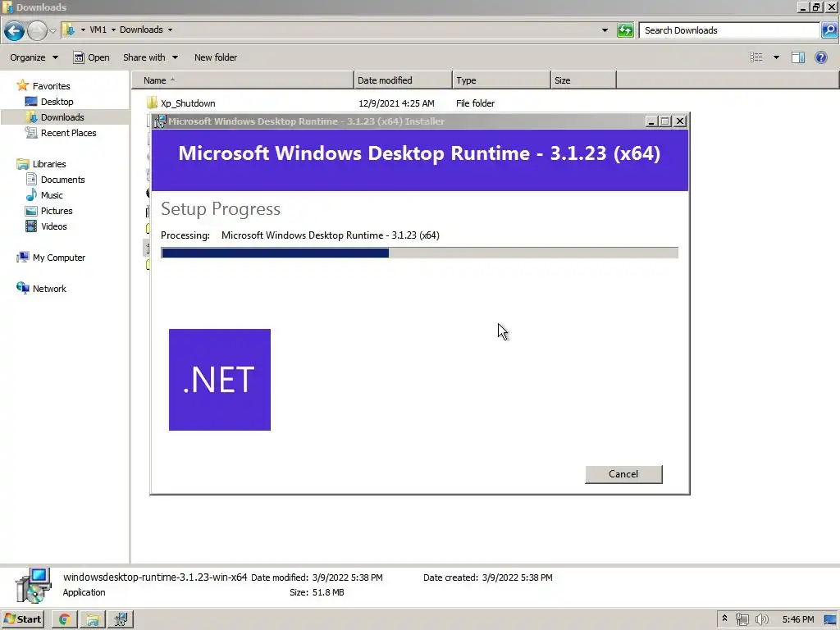The height and width of the screenshot is (630, 840).
Task: Sort by Type column header
Action: (501, 80)
